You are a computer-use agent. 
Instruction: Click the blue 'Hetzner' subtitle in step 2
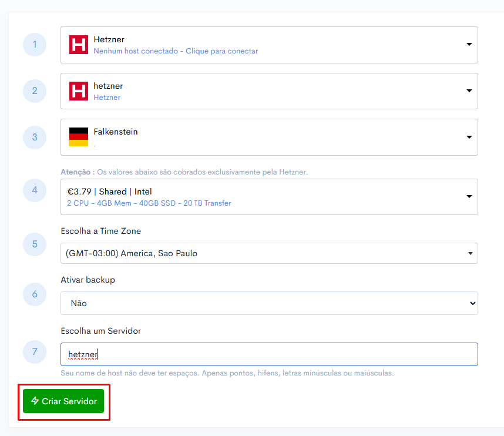[107, 98]
